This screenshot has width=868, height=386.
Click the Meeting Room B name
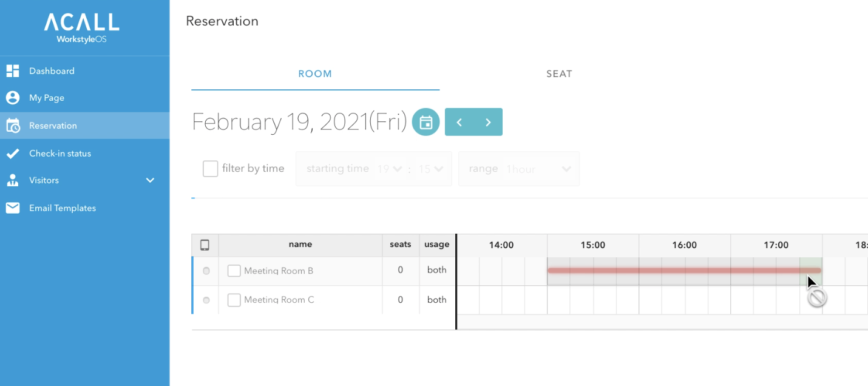tap(279, 271)
